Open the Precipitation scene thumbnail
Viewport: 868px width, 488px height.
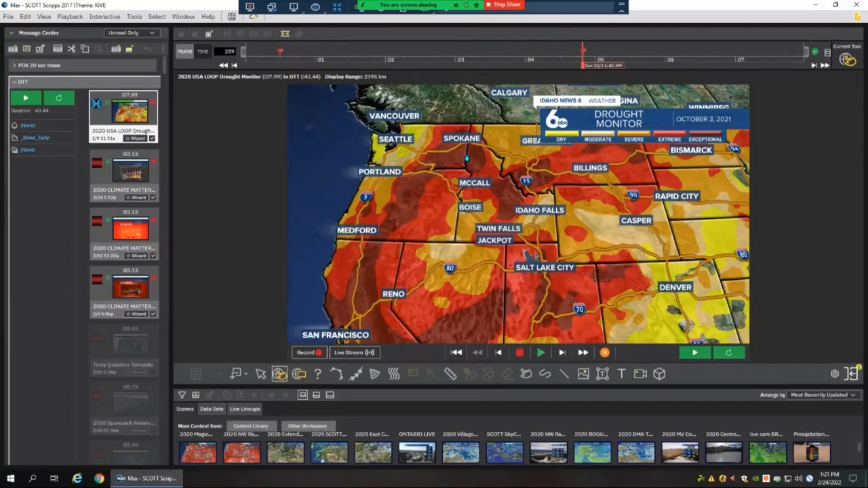[x=811, y=452]
